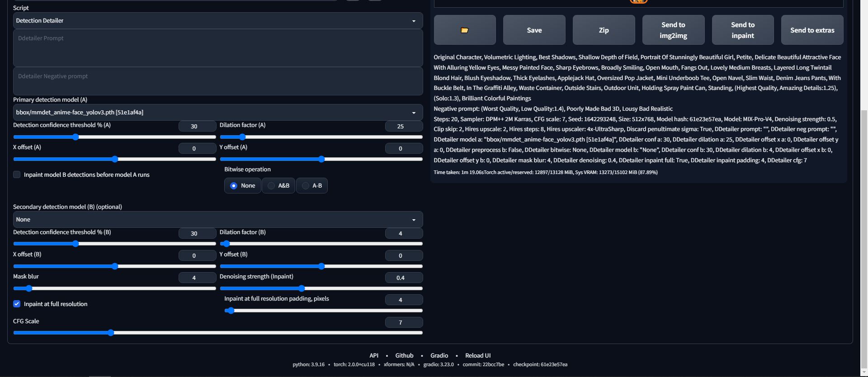868x377 pixels.
Task: Send image to img2img
Action: pyautogui.click(x=673, y=30)
